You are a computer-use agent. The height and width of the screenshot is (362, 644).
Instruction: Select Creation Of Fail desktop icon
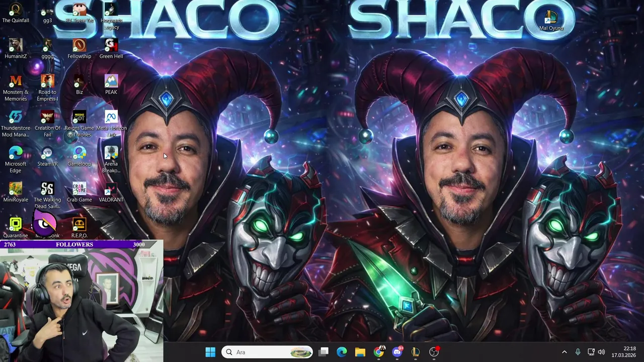(47, 124)
